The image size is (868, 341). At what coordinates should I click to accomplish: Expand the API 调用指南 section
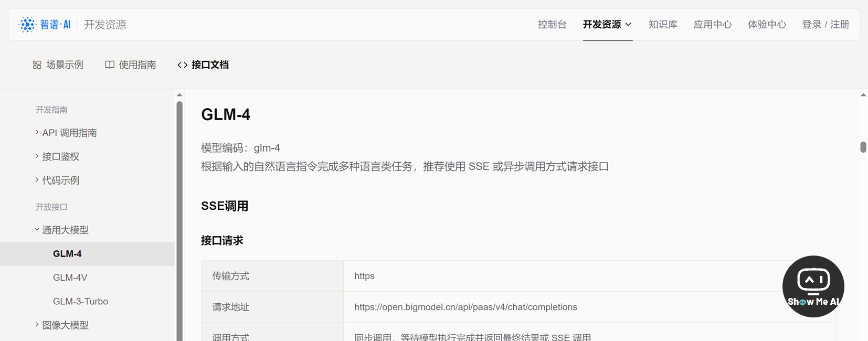[37, 132]
